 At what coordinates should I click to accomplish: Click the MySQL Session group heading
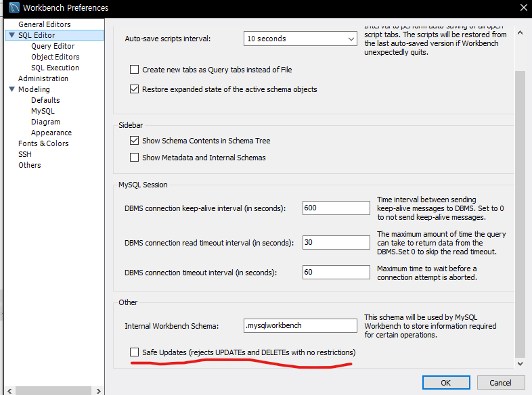pyautogui.click(x=143, y=185)
